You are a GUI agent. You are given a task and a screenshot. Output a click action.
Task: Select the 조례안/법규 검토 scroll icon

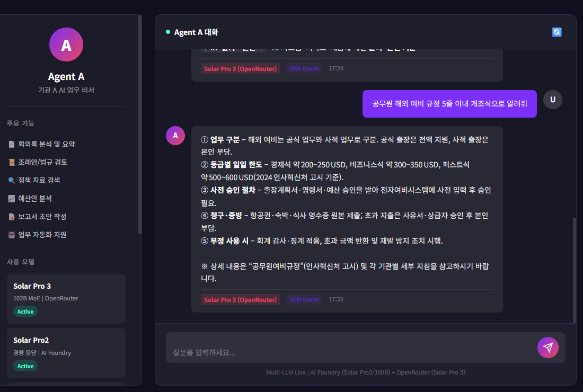[x=13, y=162]
